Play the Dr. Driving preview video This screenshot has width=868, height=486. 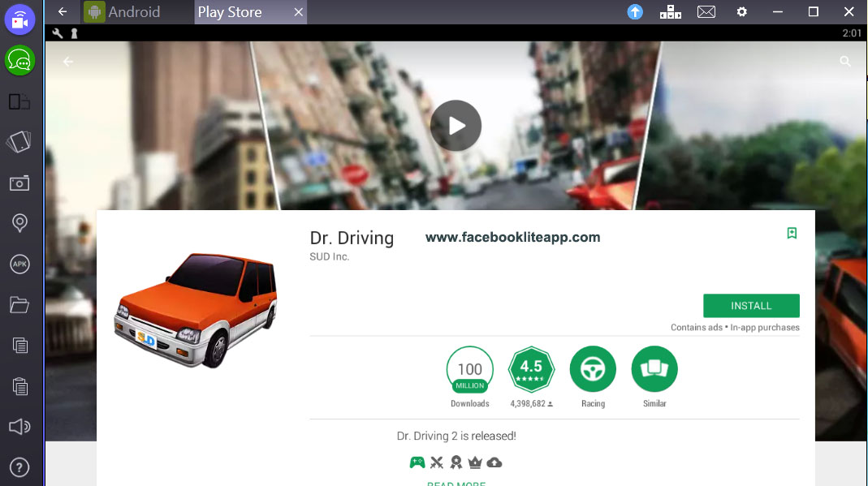456,126
